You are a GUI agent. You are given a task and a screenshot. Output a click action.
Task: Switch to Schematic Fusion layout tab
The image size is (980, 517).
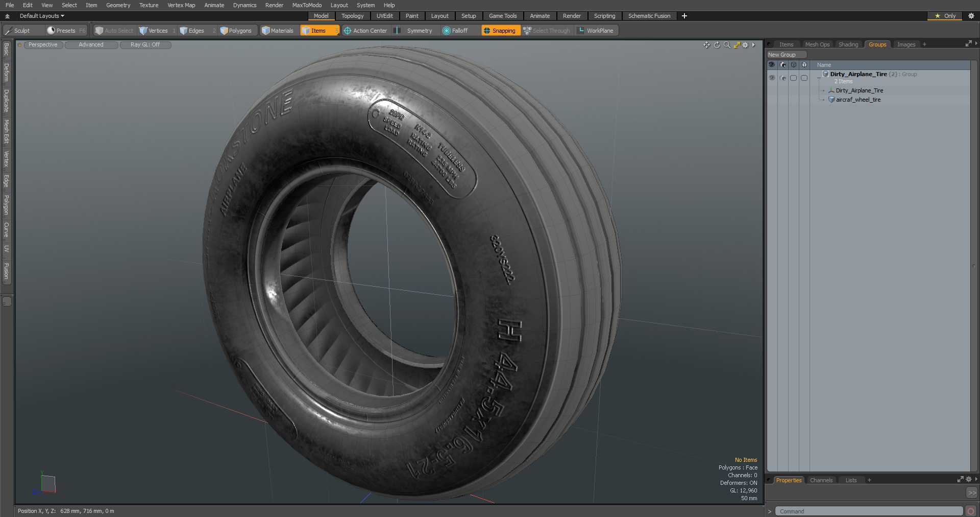click(x=649, y=16)
